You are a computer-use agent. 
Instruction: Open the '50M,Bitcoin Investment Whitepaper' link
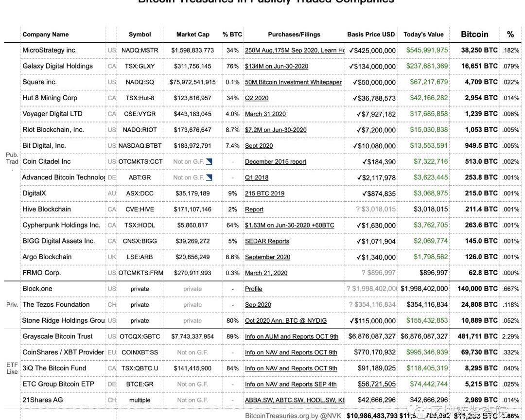point(293,82)
